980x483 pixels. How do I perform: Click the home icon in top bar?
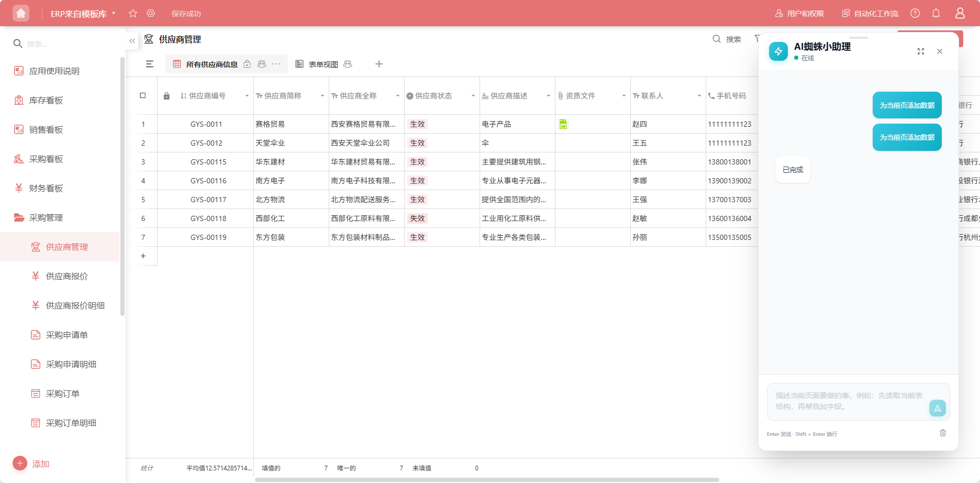click(x=20, y=13)
